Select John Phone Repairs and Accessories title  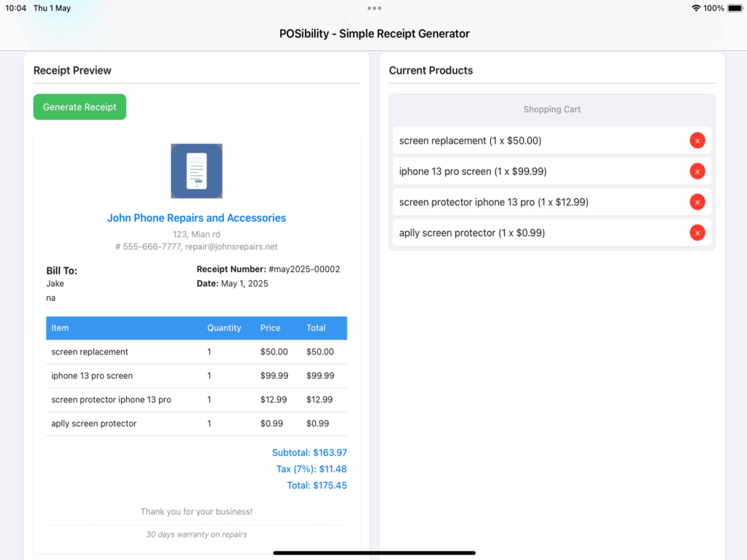coord(196,218)
